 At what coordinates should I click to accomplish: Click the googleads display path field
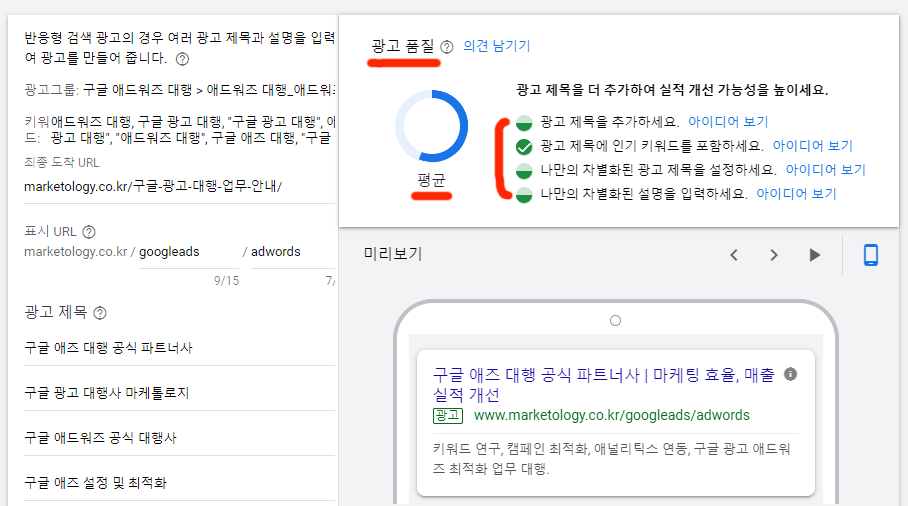click(189, 252)
